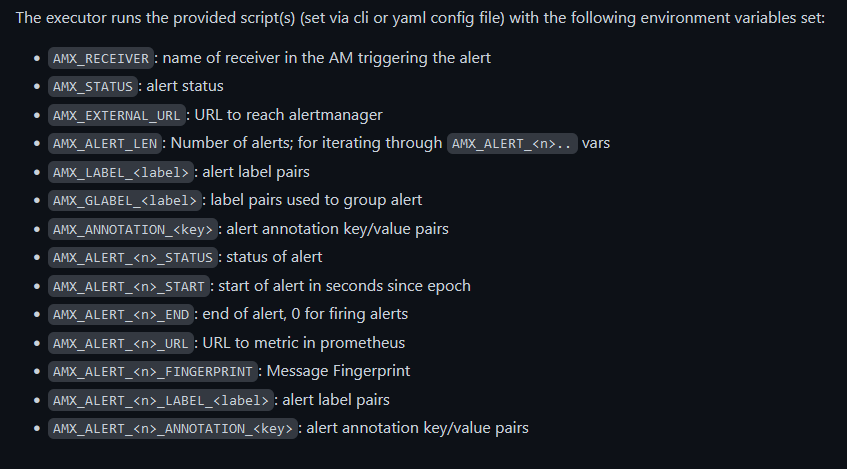Click the AMX_ALERT_<n>_LABEL_<label> variable
The height and width of the screenshot is (469, 847).
(x=159, y=400)
